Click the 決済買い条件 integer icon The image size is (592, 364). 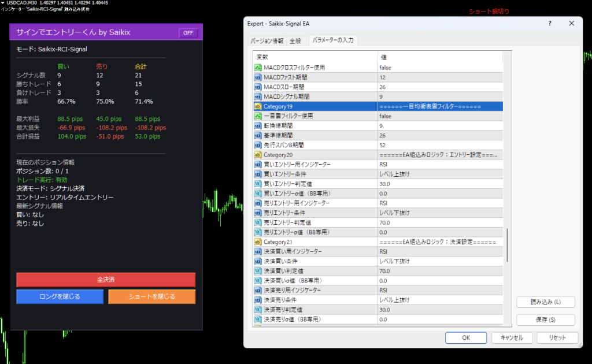click(258, 261)
